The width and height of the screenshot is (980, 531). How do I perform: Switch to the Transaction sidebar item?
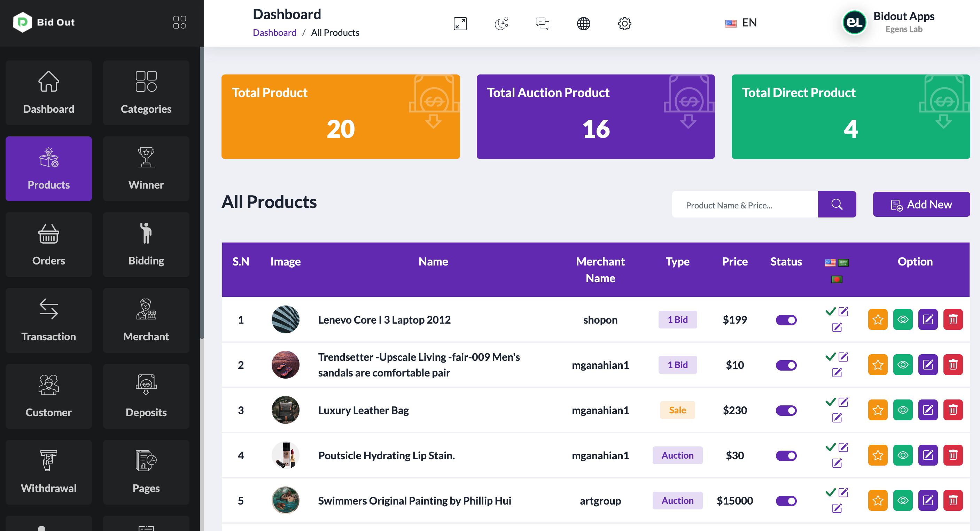[48, 320]
